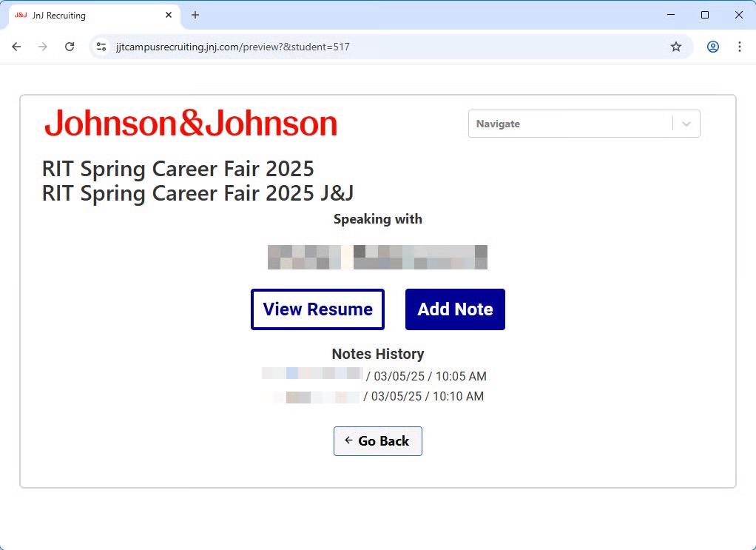Click the Go Back button
756x550 pixels.
(x=377, y=441)
